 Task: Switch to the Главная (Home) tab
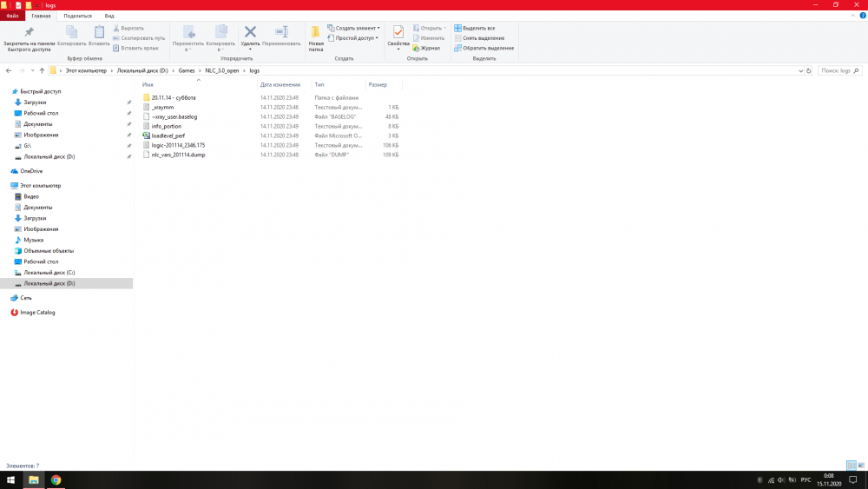pos(41,16)
